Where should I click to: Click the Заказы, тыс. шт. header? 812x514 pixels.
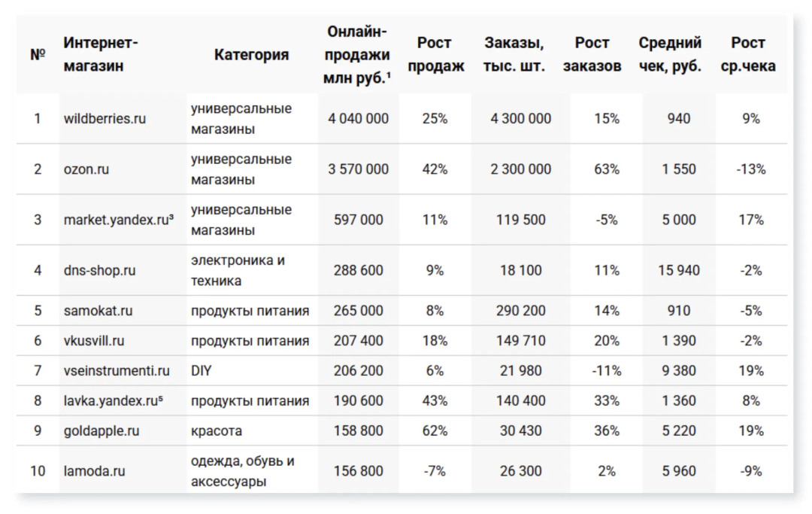(514, 54)
